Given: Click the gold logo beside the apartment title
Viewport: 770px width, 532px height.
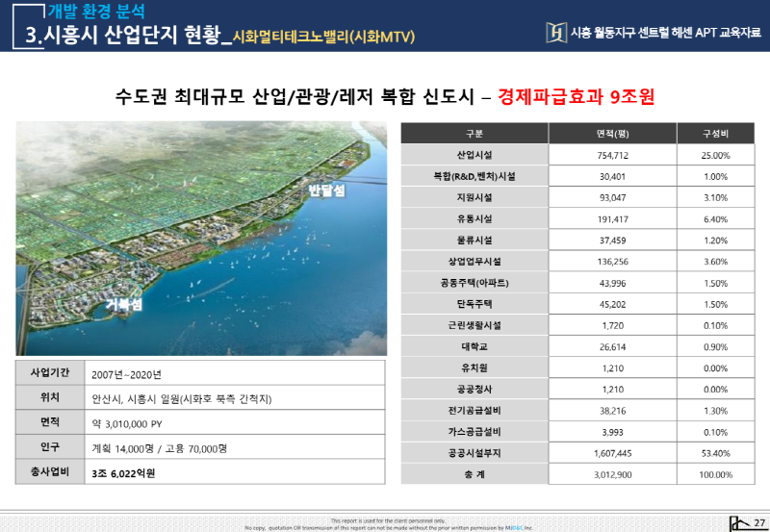Looking at the screenshot, I should click(x=554, y=33).
